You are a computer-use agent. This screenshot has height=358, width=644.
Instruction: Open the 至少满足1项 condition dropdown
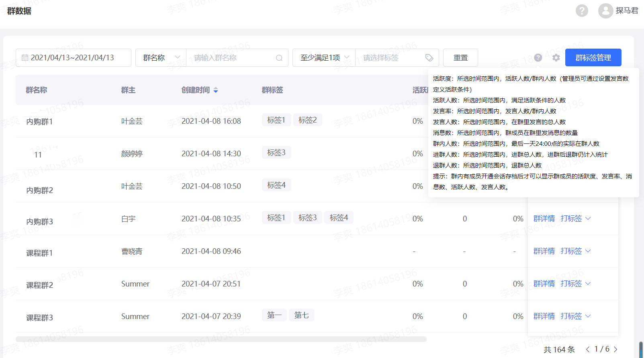point(324,58)
